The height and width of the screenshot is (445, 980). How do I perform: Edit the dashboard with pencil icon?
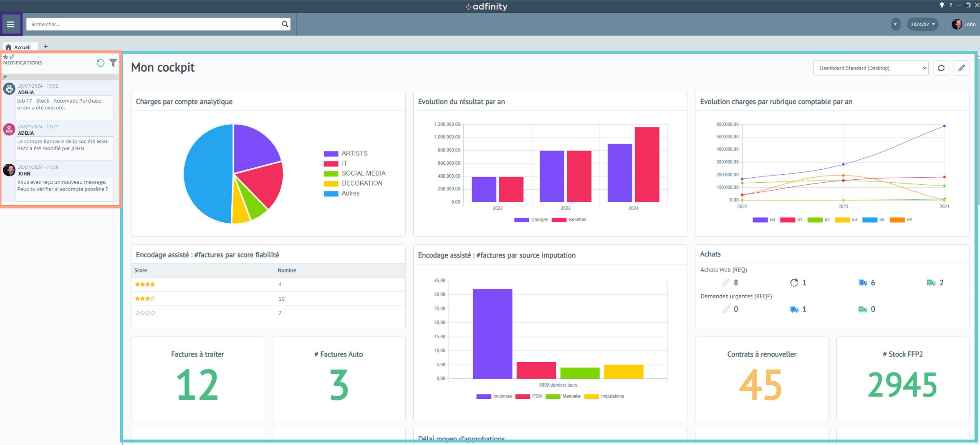tap(962, 68)
